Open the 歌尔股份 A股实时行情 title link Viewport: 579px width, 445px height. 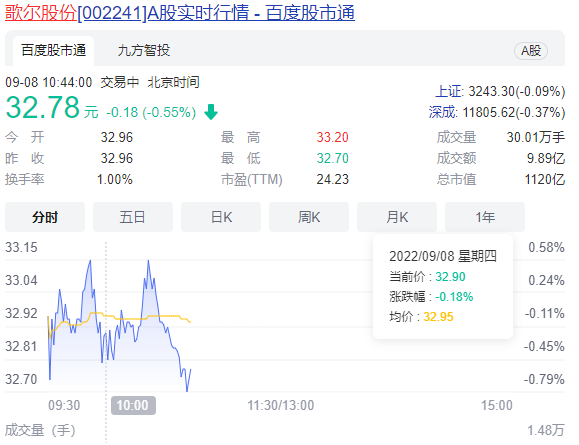click(180, 13)
